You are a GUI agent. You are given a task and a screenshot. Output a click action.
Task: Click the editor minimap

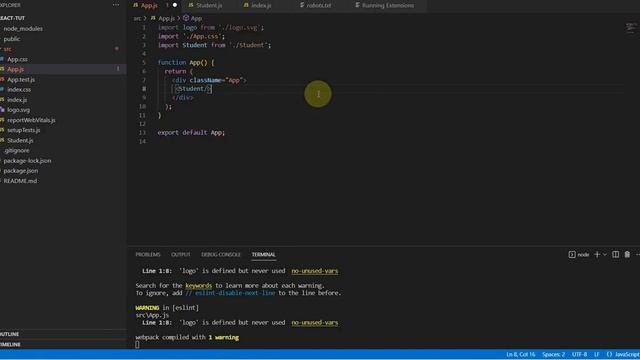coord(631,28)
